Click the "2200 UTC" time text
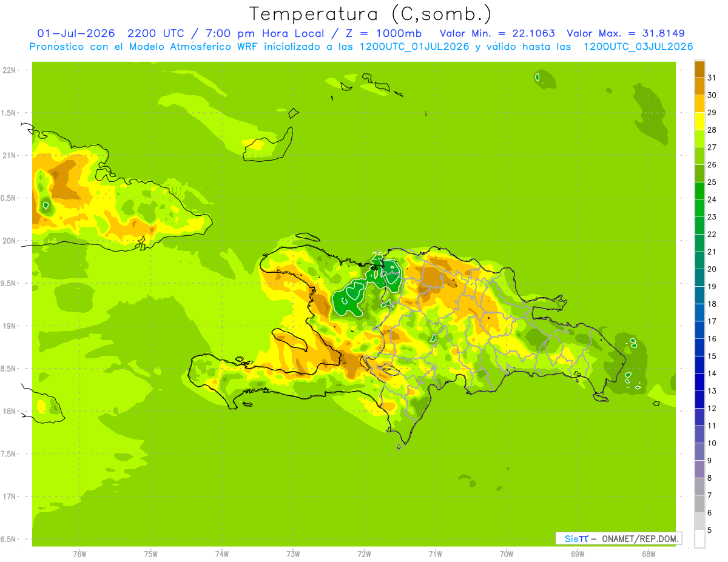The image size is (728, 562). [x=157, y=33]
